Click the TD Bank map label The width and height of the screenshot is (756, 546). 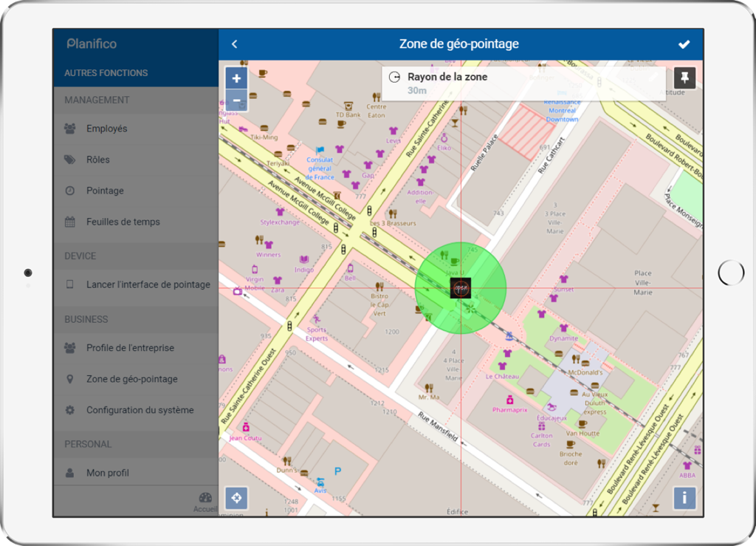click(x=348, y=115)
